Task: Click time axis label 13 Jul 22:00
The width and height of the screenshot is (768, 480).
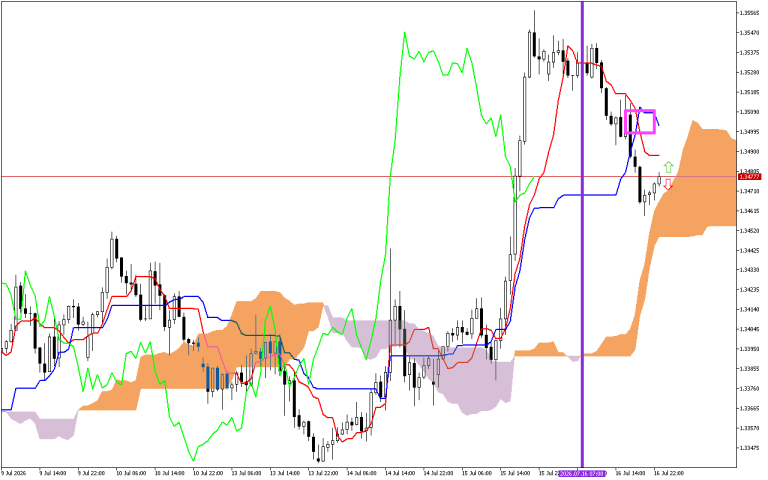Action: click(323, 474)
